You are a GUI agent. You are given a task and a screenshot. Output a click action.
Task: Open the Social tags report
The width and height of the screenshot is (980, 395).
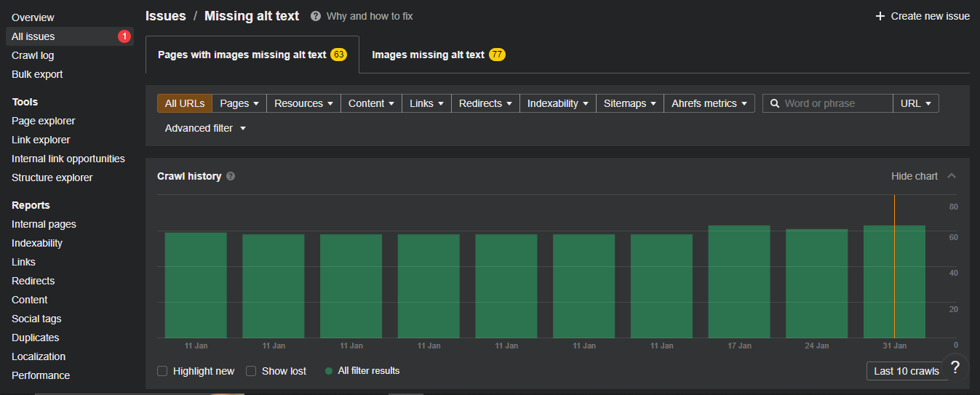[x=36, y=319]
